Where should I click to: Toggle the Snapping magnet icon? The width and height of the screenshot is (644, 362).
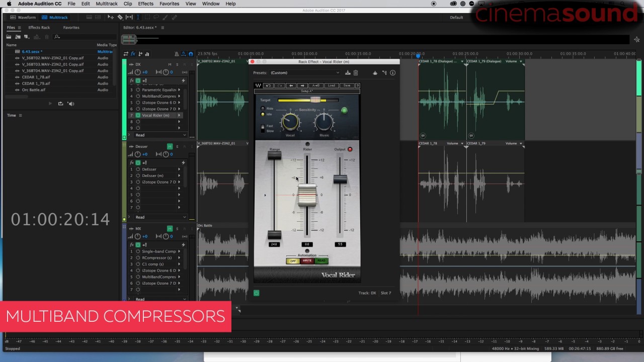tap(191, 54)
